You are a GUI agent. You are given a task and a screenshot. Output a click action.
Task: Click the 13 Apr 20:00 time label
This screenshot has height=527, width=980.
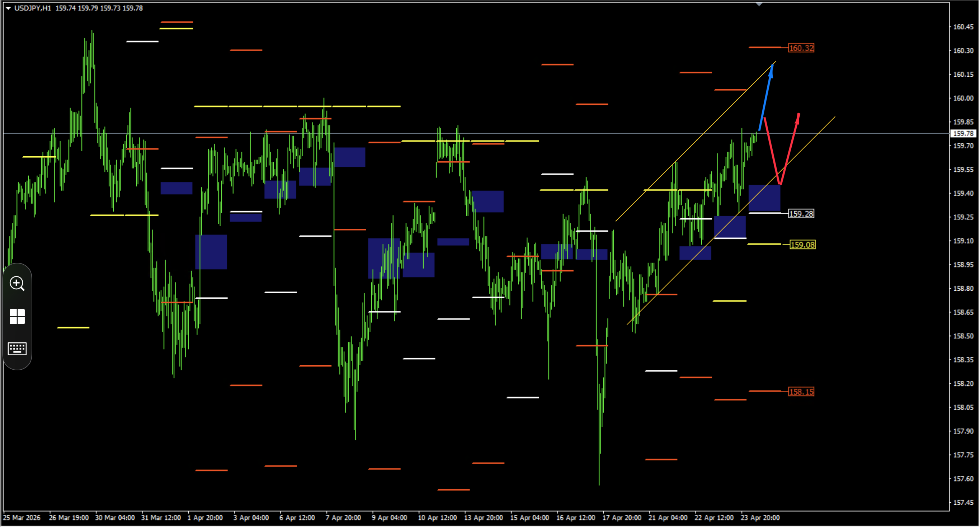tap(483, 517)
